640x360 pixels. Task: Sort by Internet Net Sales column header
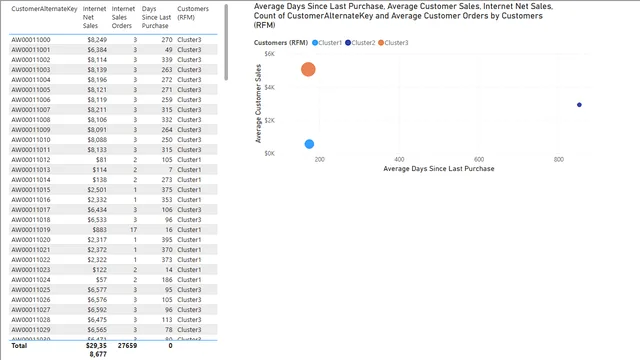pyautogui.click(x=94, y=17)
